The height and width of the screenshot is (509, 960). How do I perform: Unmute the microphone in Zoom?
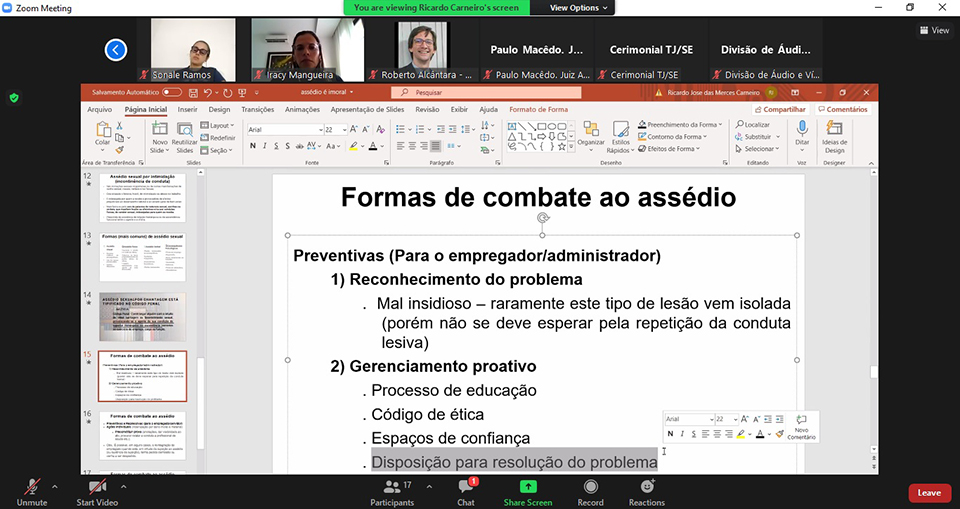(x=32, y=490)
